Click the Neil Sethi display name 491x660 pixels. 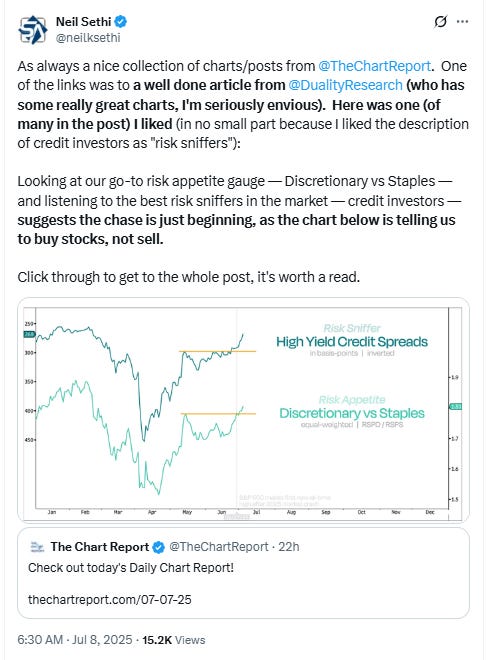click(84, 21)
